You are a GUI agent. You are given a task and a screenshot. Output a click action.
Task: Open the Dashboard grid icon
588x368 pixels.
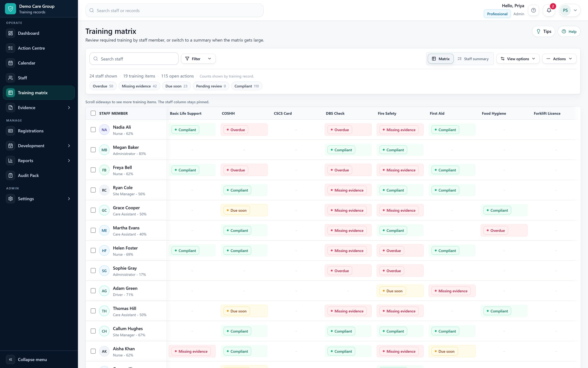(x=11, y=33)
